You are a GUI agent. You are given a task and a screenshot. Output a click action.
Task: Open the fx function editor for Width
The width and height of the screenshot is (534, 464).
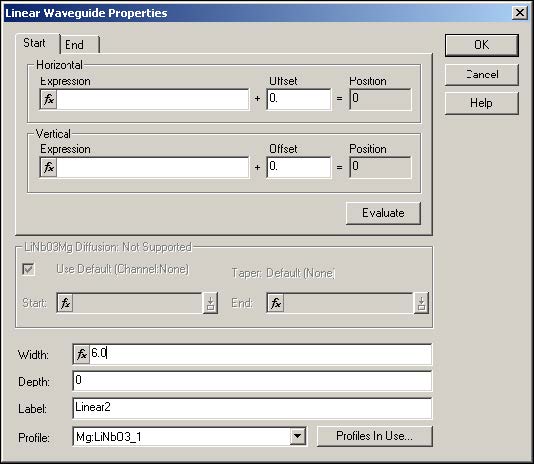coord(81,354)
